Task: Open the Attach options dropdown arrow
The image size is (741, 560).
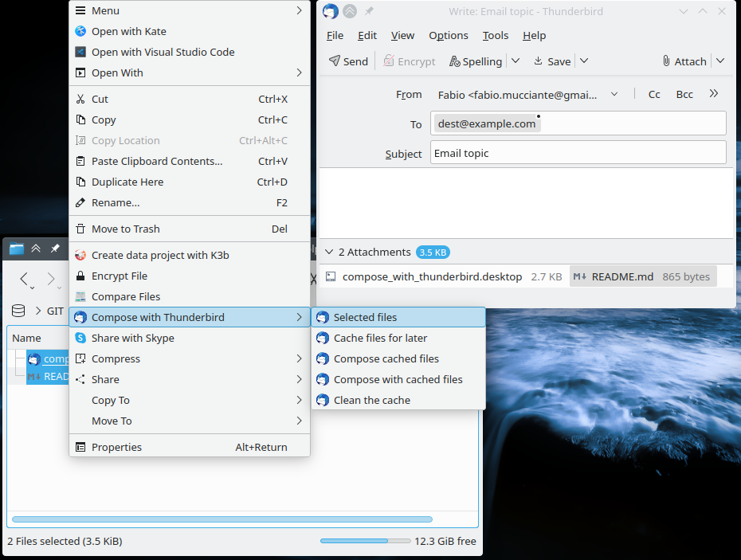Action: (720, 61)
